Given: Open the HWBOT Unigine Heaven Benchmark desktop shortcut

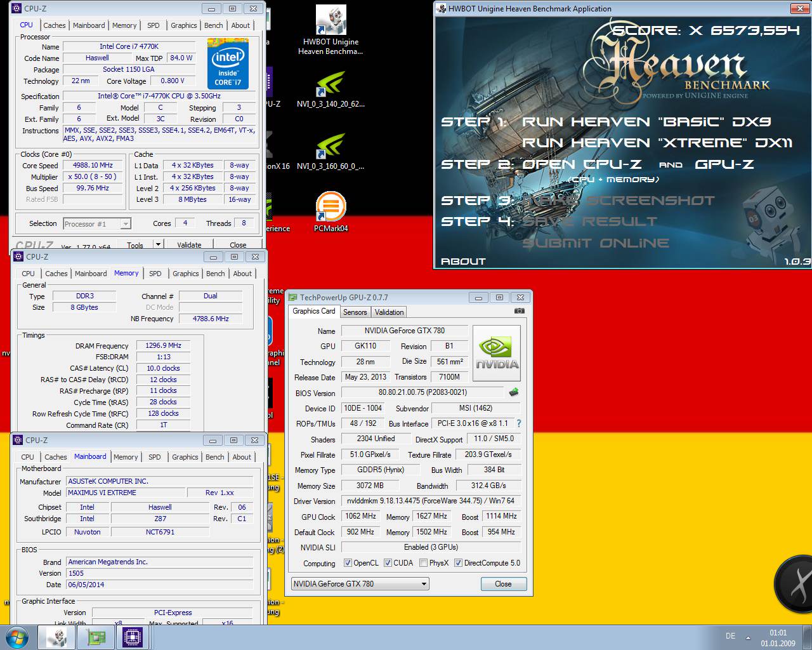Looking at the screenshot, I should 331,30.
